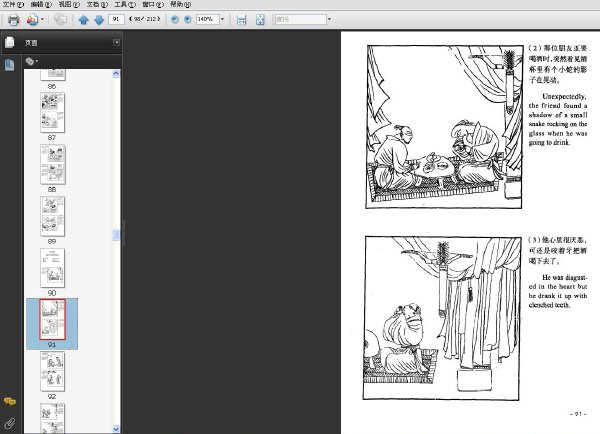Click the page number field showing 91
Image resolution: width=600 pixels, height=434 pixels.
tap(116, 19)
